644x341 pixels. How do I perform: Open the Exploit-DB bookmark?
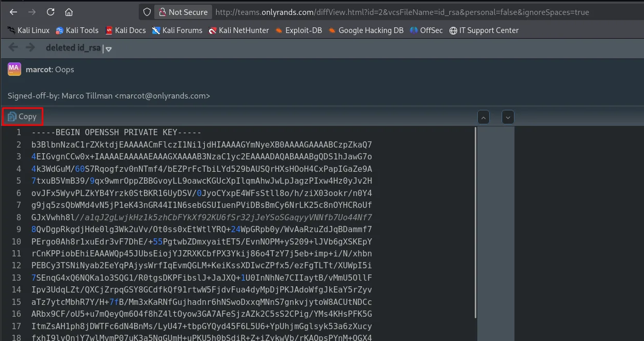coord(298,30)
